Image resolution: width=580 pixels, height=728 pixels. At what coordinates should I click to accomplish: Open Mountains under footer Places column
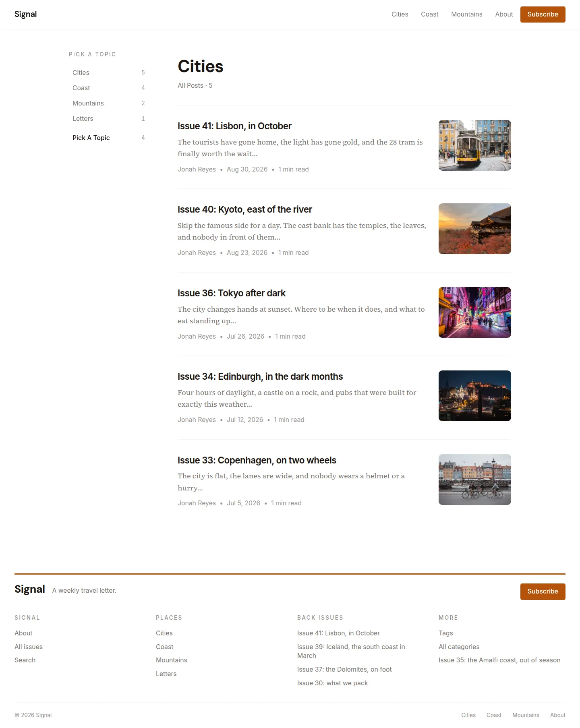[x=171, y=660]
